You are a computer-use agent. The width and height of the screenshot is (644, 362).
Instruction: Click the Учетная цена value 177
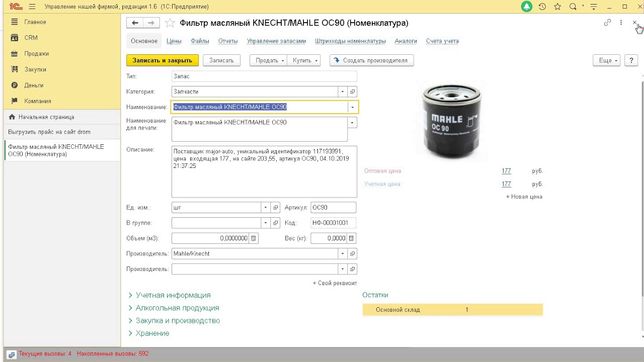pos(506,184)
